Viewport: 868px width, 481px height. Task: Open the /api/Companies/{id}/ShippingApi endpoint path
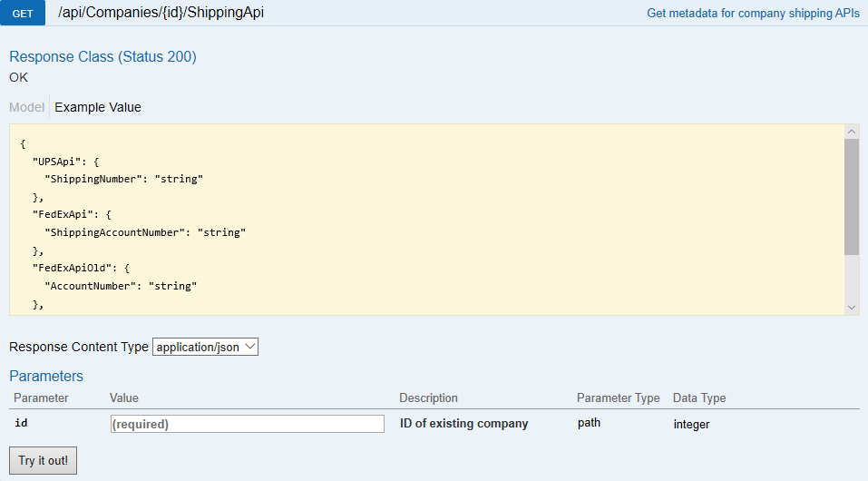[161, 13]
